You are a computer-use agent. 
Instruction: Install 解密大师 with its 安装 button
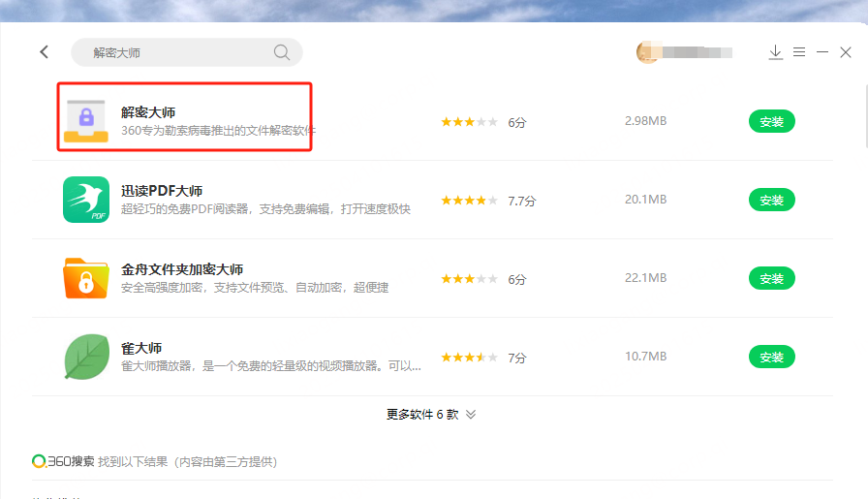(x=771, y=121)
